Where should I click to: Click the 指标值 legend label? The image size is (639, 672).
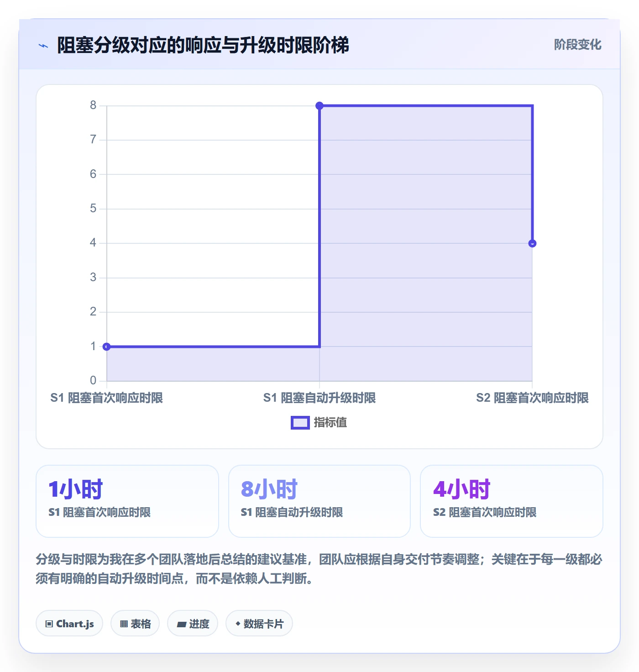[x=330, y=423]
